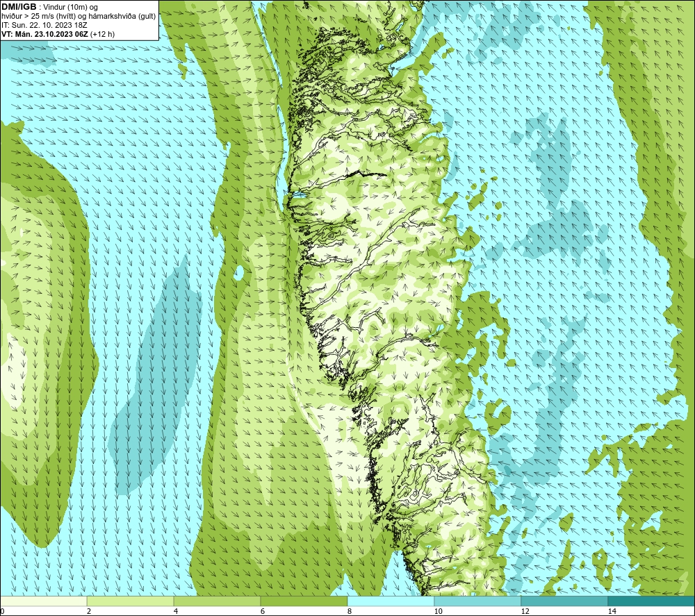The image size is (695, 616).
Task: Click the 0-2 m/s palest color segment
Action: tap(43, 601)
